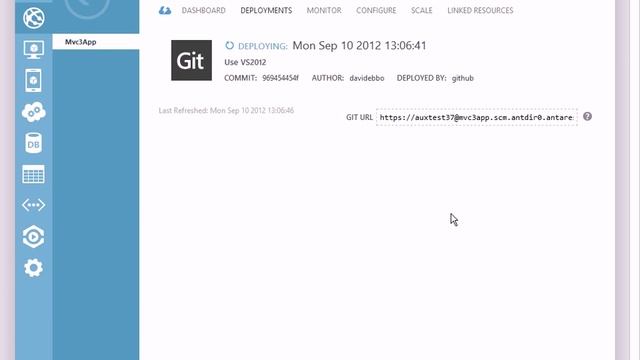Switch to the Deployments tab
The width and height of the screenshot is (640, 360).
(266, 11)
